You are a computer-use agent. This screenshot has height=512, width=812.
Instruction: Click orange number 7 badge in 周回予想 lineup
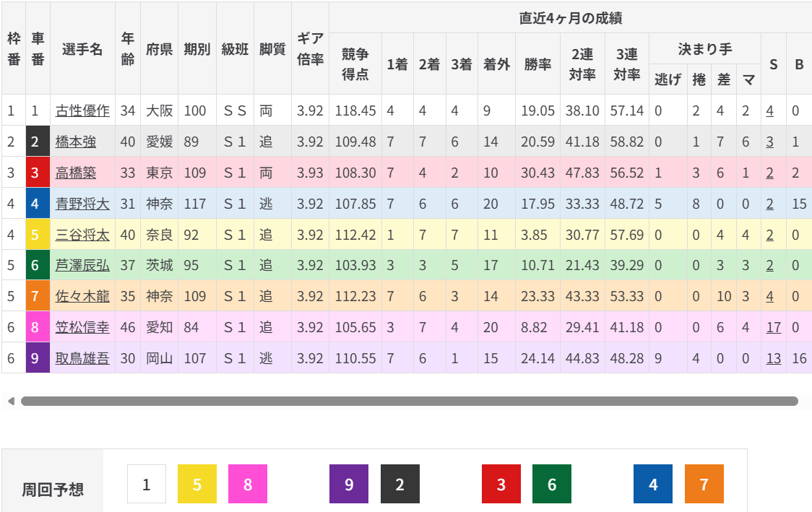coord(704,484)
